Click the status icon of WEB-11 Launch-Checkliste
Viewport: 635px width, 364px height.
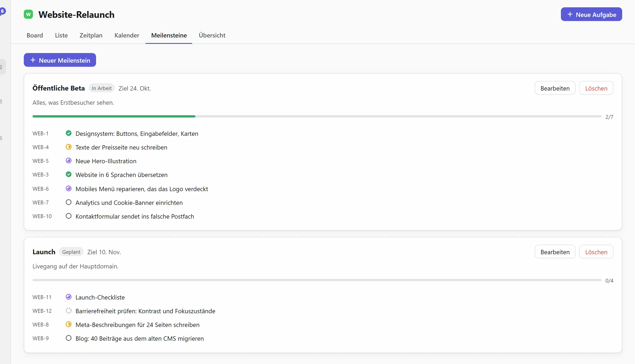tap(69, 297)
